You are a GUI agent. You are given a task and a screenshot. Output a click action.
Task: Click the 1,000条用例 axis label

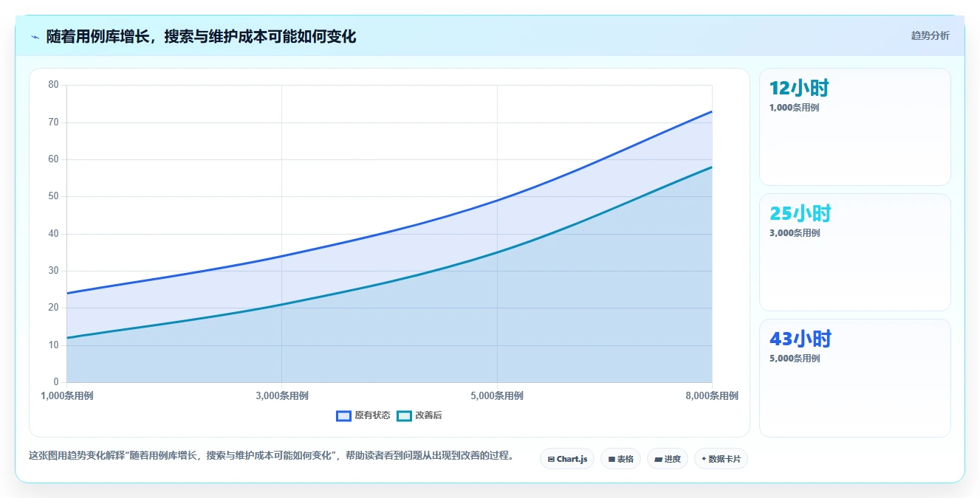66,395
